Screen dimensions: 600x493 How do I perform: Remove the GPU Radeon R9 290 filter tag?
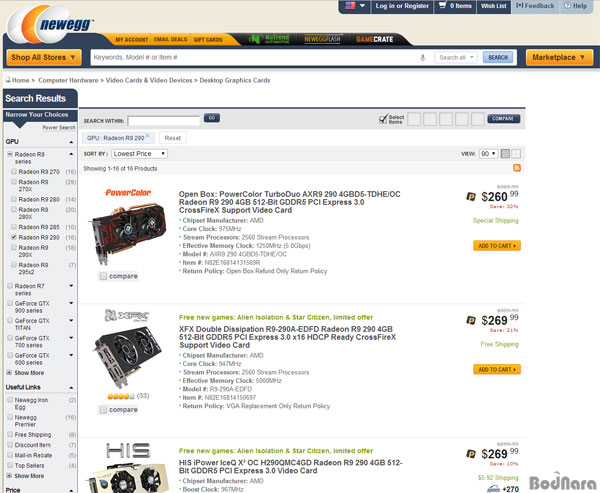click(x=148, y=135)
